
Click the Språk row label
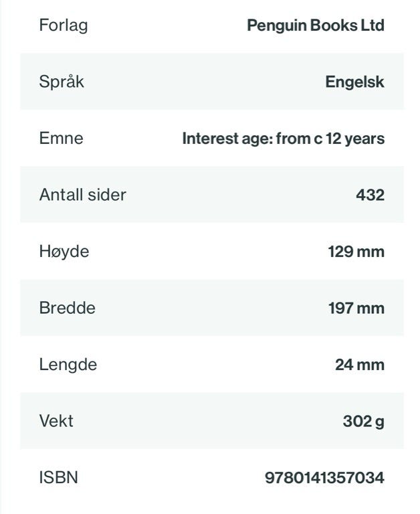62,81
